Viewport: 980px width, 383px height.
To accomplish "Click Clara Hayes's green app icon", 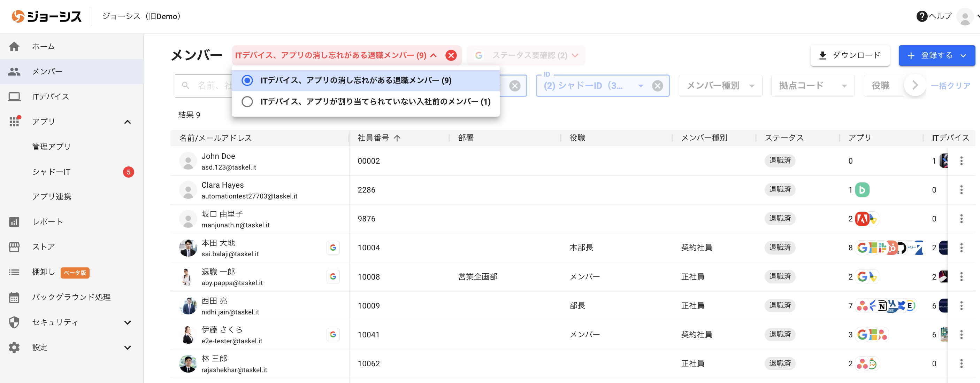I will (862, 190).
